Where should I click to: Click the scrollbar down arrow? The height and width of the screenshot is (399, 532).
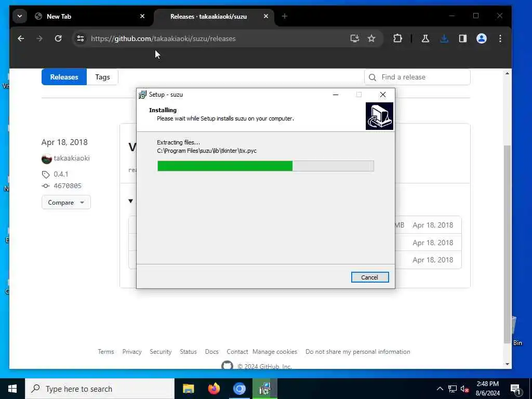[507, 364]
